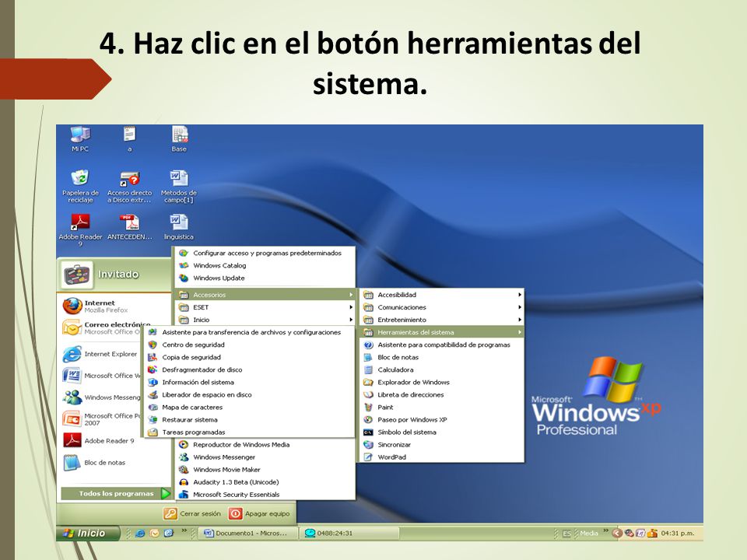This screenshot has width=747, height=560.
Task: Click Internet Explorer quick launch icon
Action: [140, 534]
